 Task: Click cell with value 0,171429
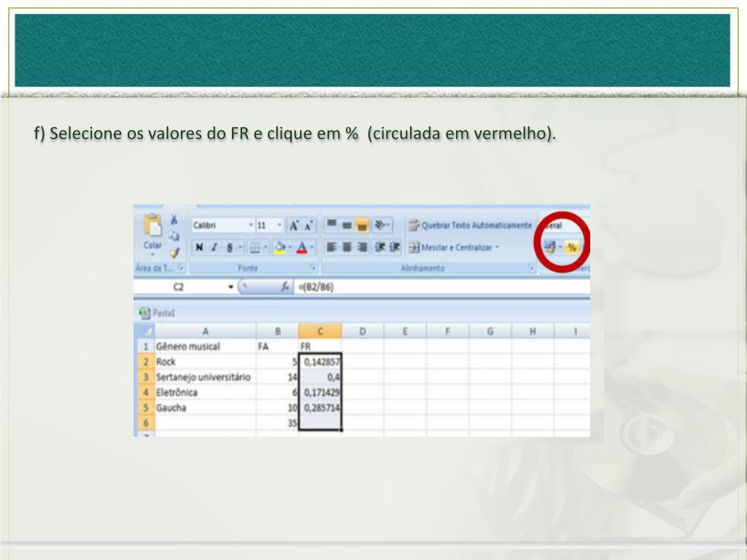pos(320,392)
